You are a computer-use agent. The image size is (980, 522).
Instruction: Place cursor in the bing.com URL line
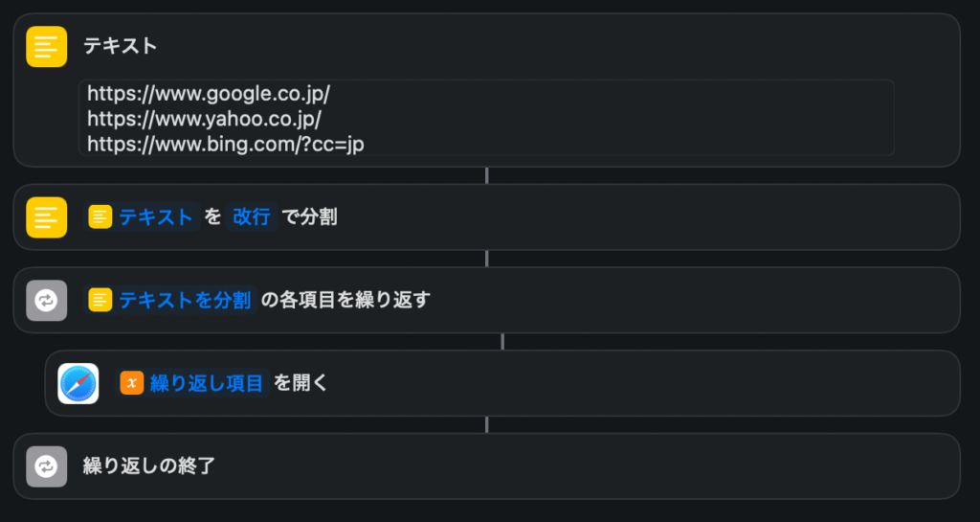tap(226, 144)
